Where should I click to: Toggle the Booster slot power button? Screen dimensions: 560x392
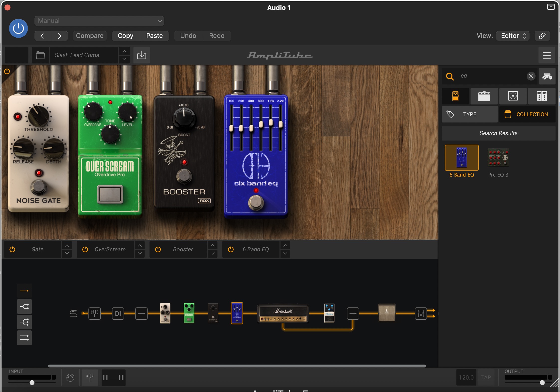[158, 249]
